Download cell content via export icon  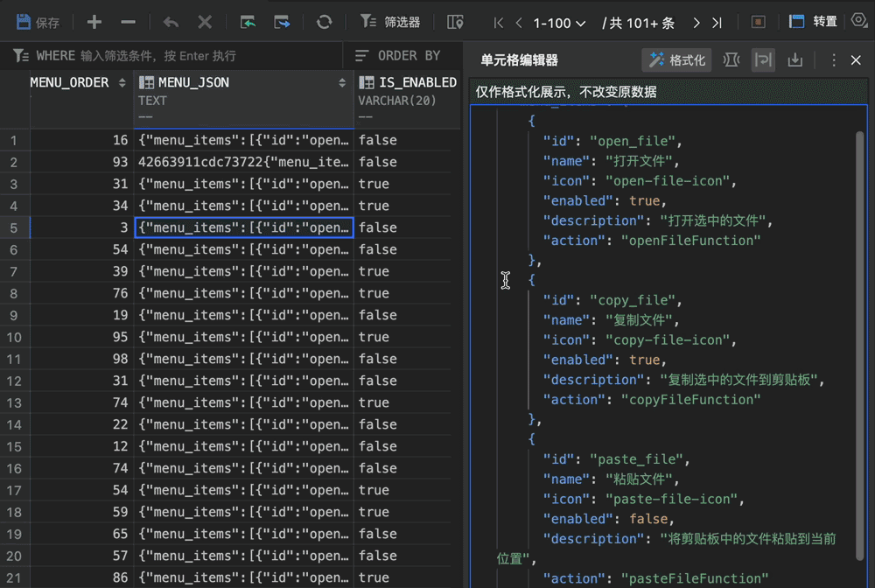(795, 59)
